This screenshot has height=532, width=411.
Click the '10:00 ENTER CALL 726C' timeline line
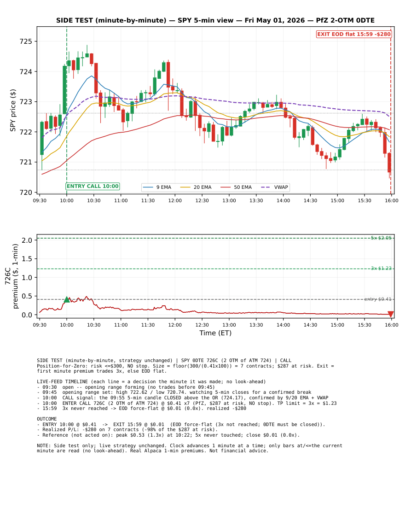pos(187,403)
